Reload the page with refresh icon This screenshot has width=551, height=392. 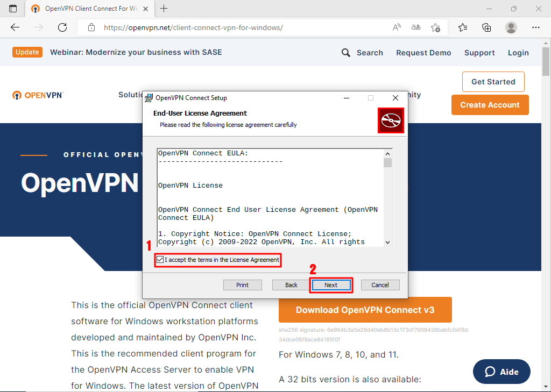(62, 27)
